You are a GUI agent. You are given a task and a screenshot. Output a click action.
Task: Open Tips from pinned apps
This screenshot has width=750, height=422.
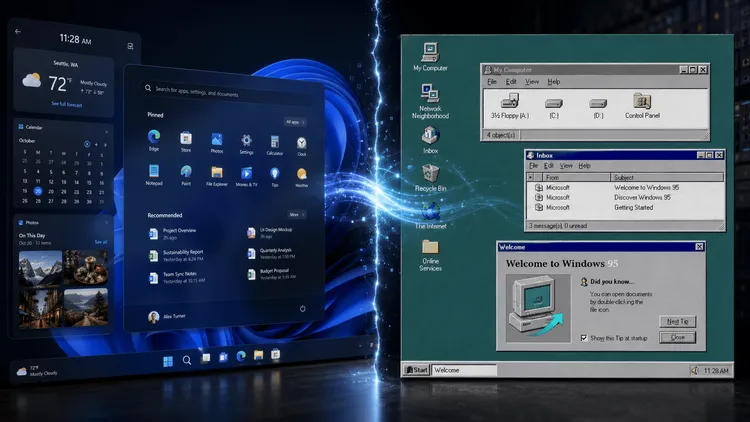click(275, 177)
